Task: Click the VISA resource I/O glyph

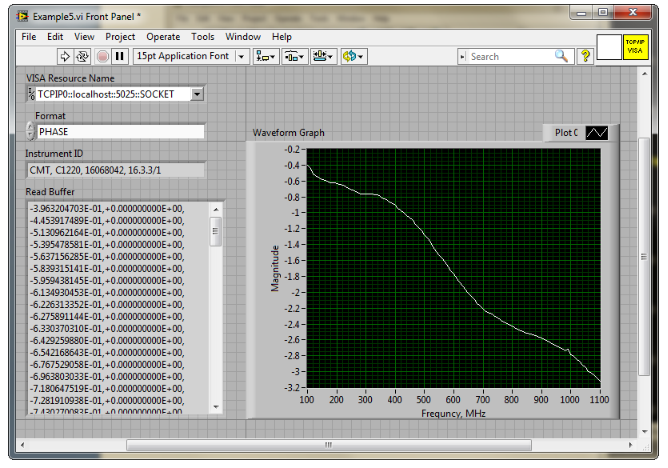Action: 31,94
